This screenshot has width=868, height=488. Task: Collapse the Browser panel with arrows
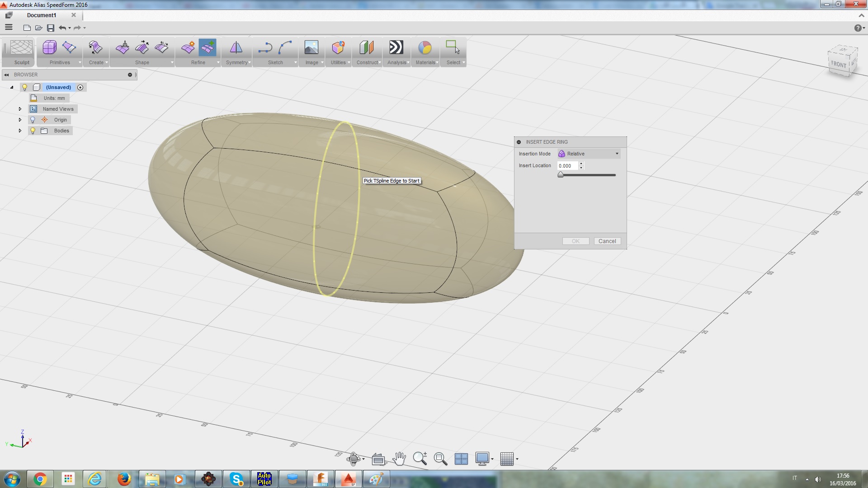(x=6, y=75)
